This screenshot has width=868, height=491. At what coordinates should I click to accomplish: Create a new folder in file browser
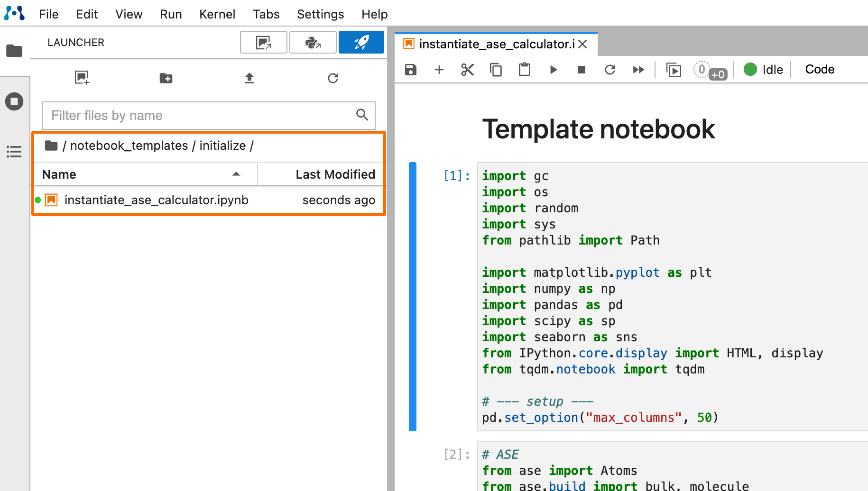point(166,78)
